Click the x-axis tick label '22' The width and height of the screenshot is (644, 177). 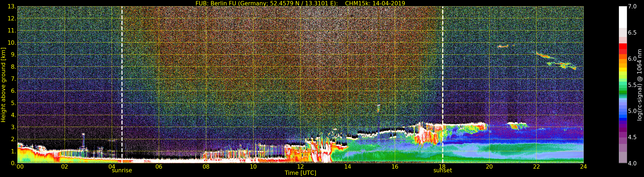point(536,167)
